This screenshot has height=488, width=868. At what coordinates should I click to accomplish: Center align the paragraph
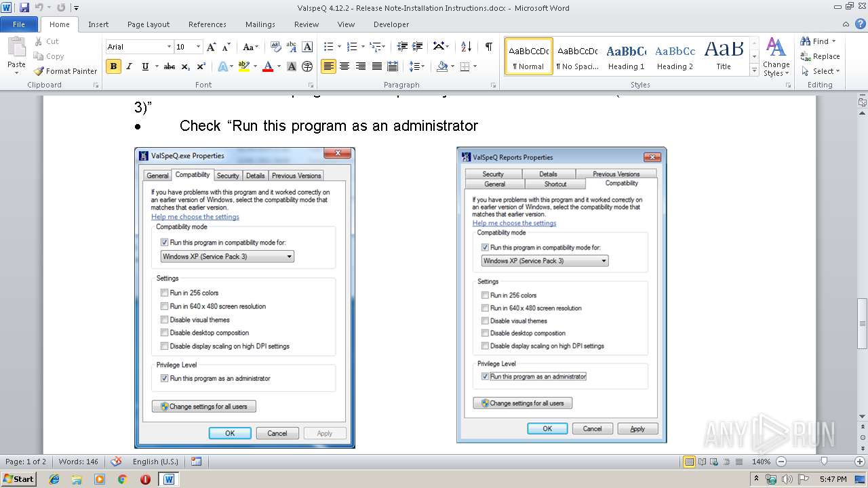tap(344, 66)
